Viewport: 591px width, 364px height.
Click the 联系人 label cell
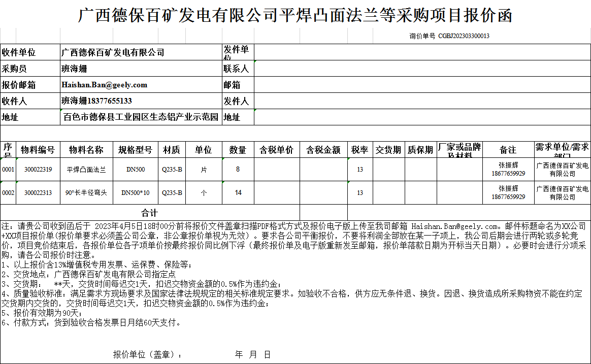click(238, 69)
